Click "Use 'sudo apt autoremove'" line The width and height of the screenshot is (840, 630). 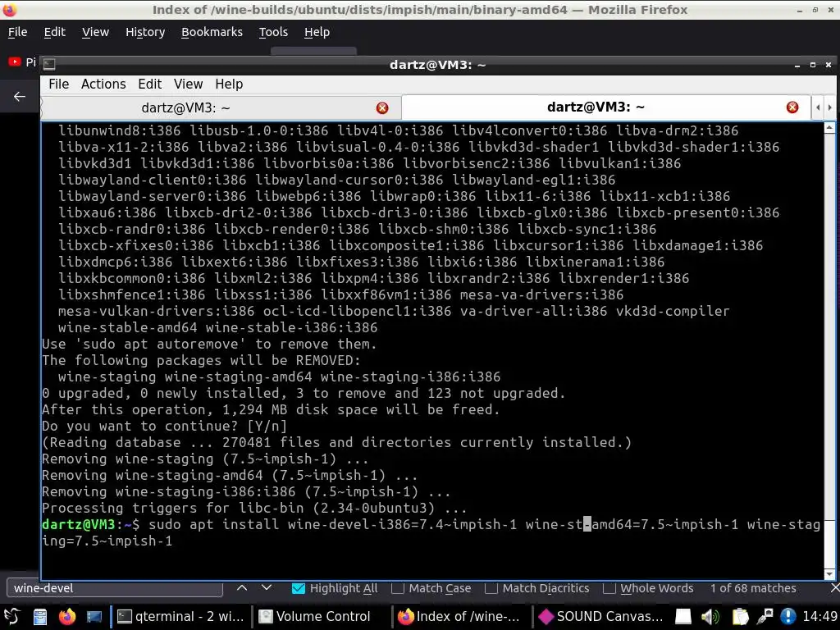tap(209, 345)
